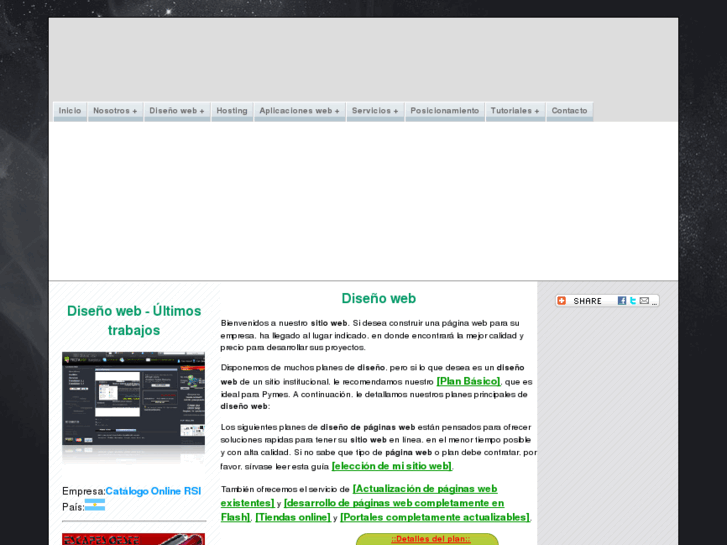Click the Facebook share icon

[622, 301]
